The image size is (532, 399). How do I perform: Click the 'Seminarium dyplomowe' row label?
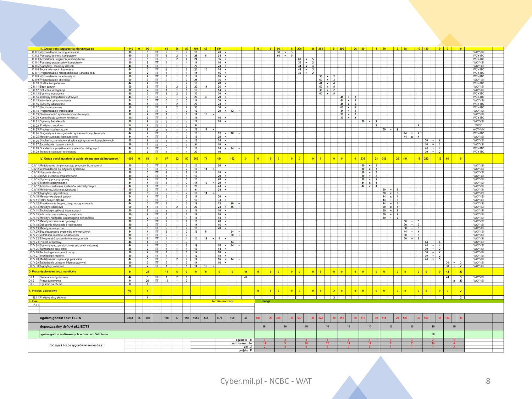pos(54,277)
